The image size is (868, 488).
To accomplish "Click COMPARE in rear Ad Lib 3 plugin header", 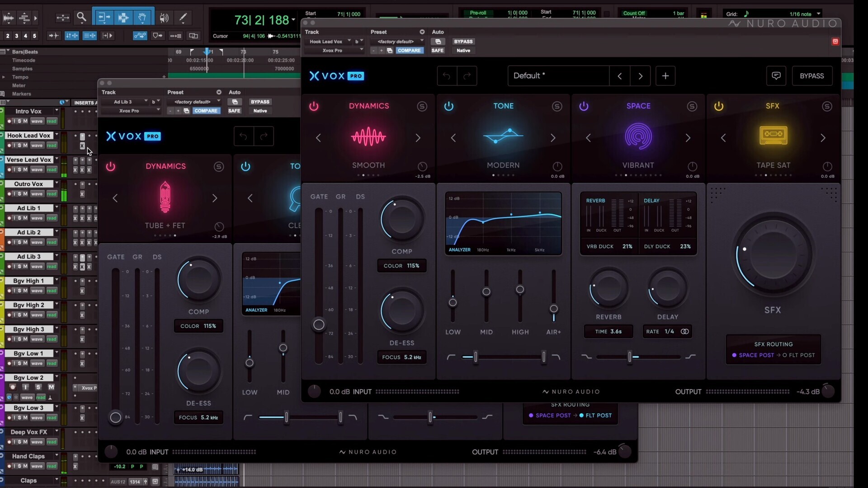I will tap(206, 111).
